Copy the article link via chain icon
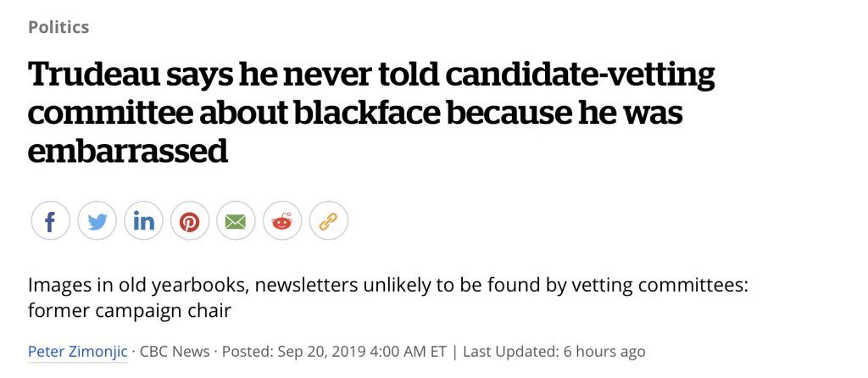Screen dimensions: 868x378 click(328, 221)
